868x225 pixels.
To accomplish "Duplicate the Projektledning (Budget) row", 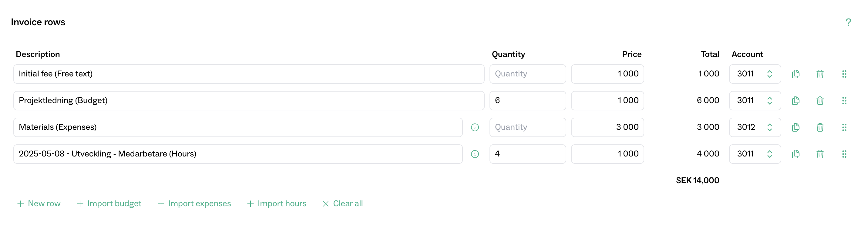I will [795, 100].
